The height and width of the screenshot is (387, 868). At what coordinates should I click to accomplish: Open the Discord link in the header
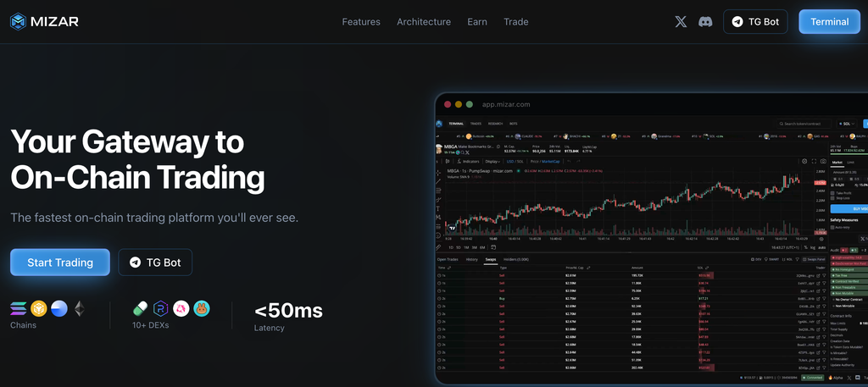pos(705,21)
